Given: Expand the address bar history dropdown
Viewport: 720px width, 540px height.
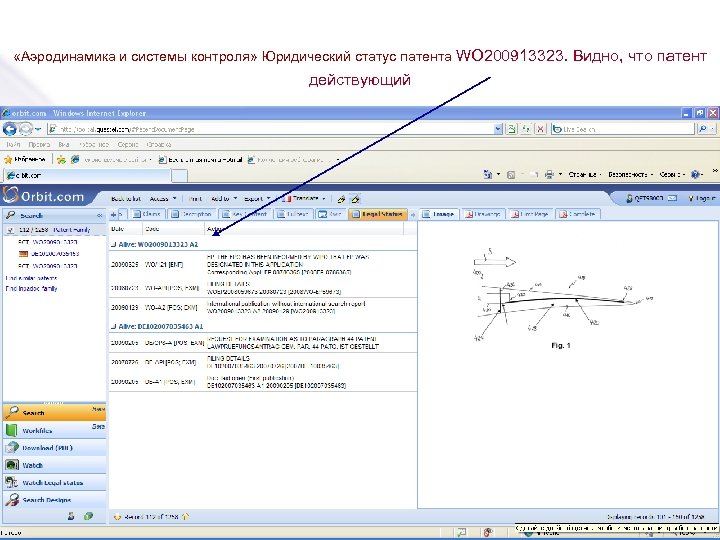Looking at the screenshot, I should 498,129.
